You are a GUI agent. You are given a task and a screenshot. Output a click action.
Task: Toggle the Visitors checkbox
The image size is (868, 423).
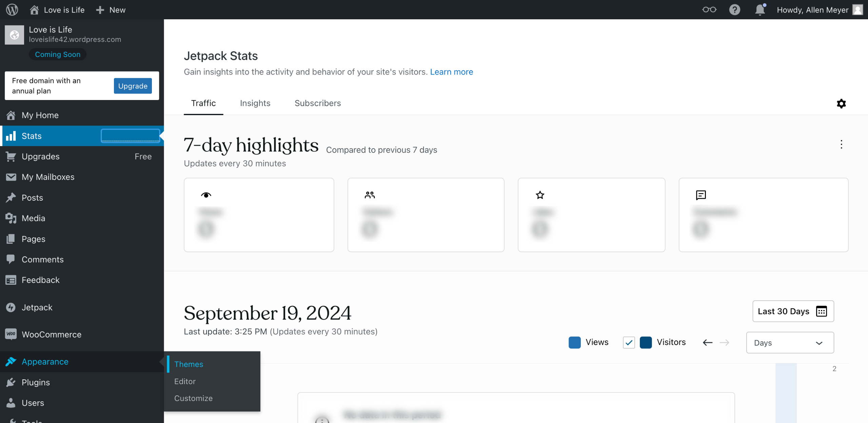tap(629, 343)
